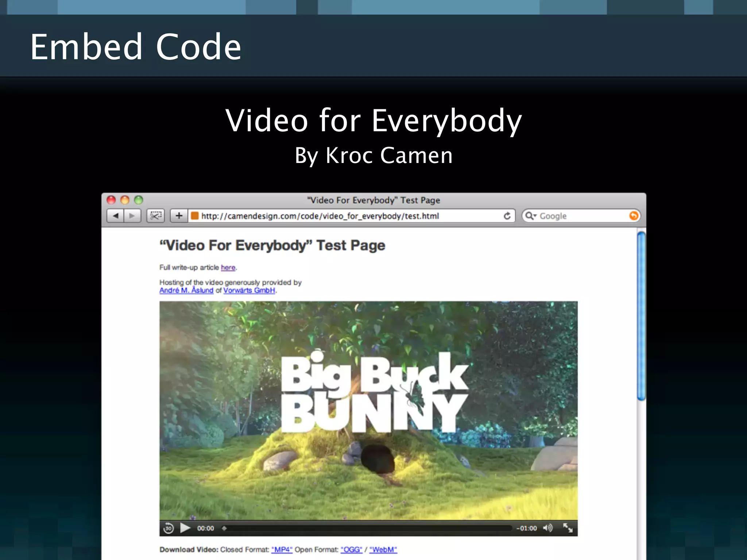The image size is (747, 560).
Task: Open the Vorwärts GmbH link
Action: [249, 290]
